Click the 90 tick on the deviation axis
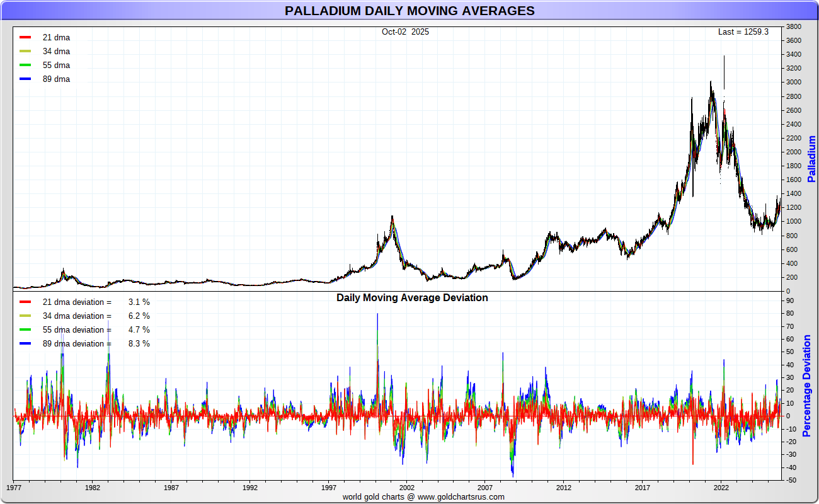The image size is (819, 504). click(x=789, y=301)
